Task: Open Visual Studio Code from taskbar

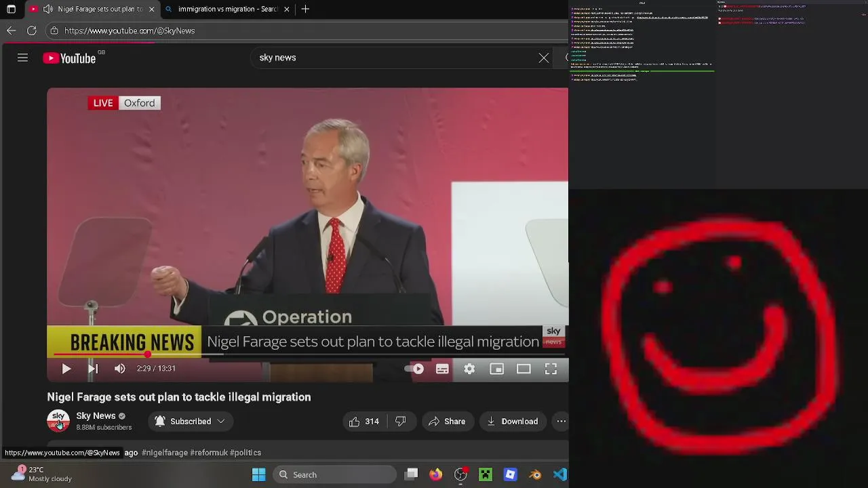Action: pos(559,475)
